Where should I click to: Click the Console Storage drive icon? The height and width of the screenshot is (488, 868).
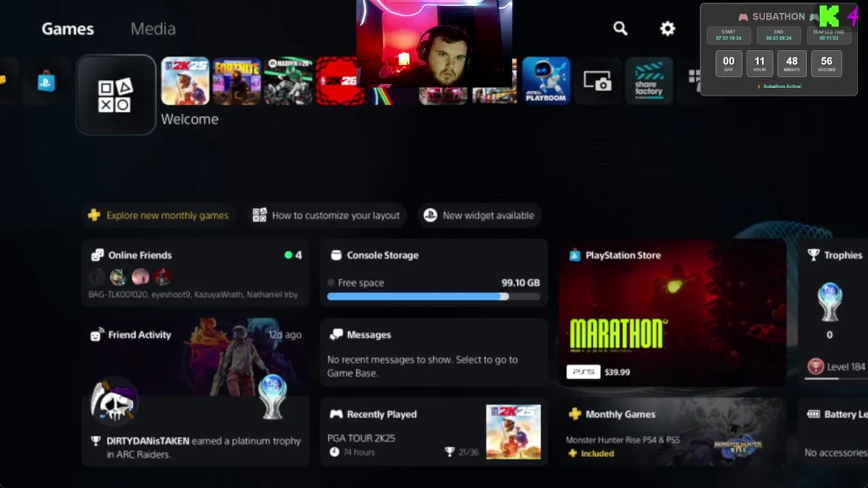pos(336,256)
